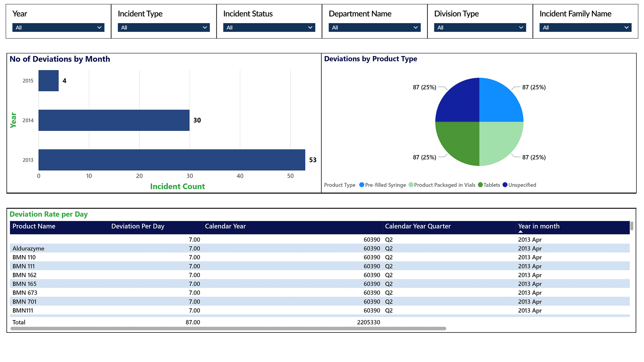Click the Product Packaged in Vials legend dot

411,185
